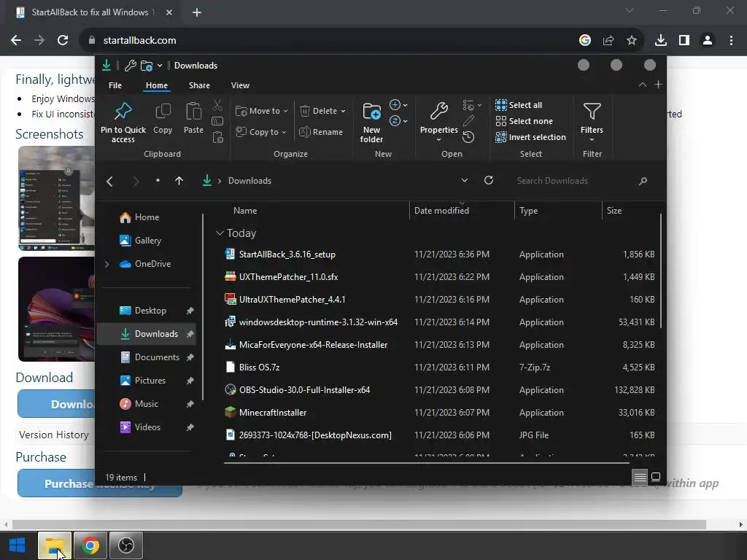This screenshot has width=747, height=560.
Task: Click the blue Download button on webpage
Action: click(x=56, y=404)
